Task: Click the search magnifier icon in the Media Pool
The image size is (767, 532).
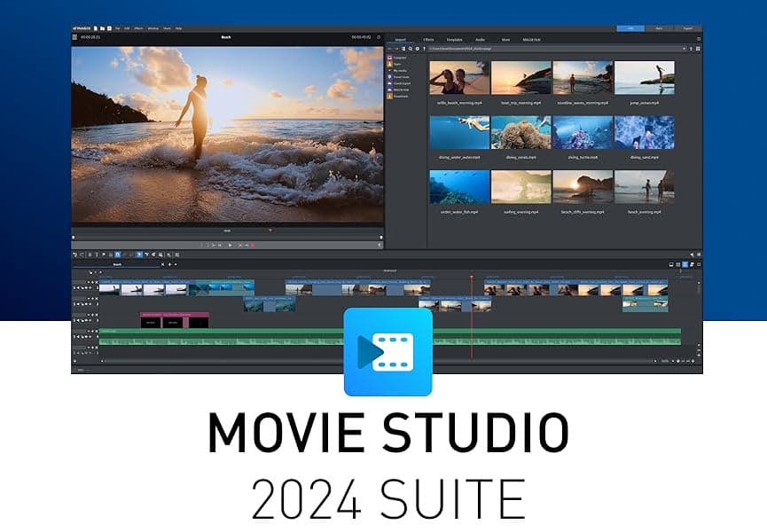Action: (x=411, y=49)
